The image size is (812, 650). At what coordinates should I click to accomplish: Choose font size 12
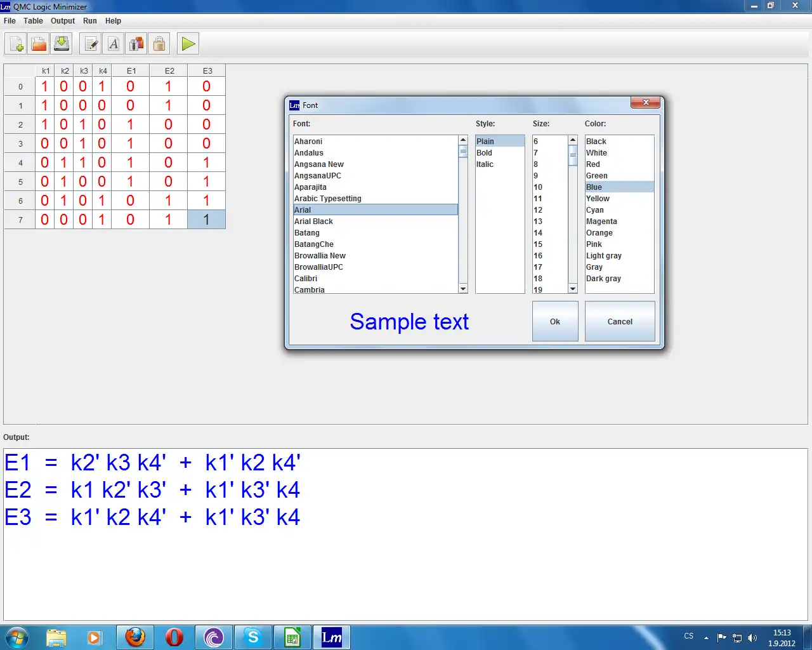pyautogui.click(x=550, y=210)
